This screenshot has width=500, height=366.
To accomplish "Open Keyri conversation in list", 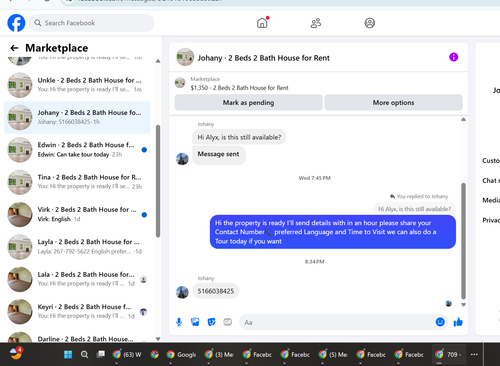I will (77, 311).
